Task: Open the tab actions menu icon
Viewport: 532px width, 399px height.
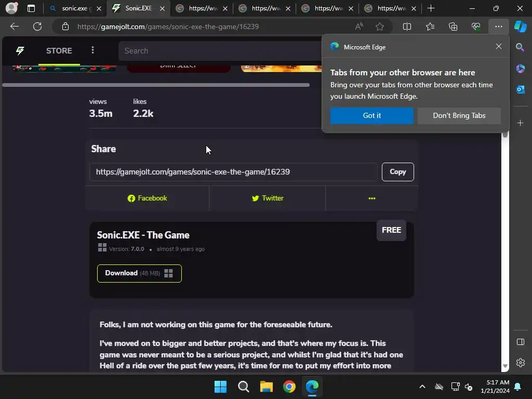Action: [31, 8]
